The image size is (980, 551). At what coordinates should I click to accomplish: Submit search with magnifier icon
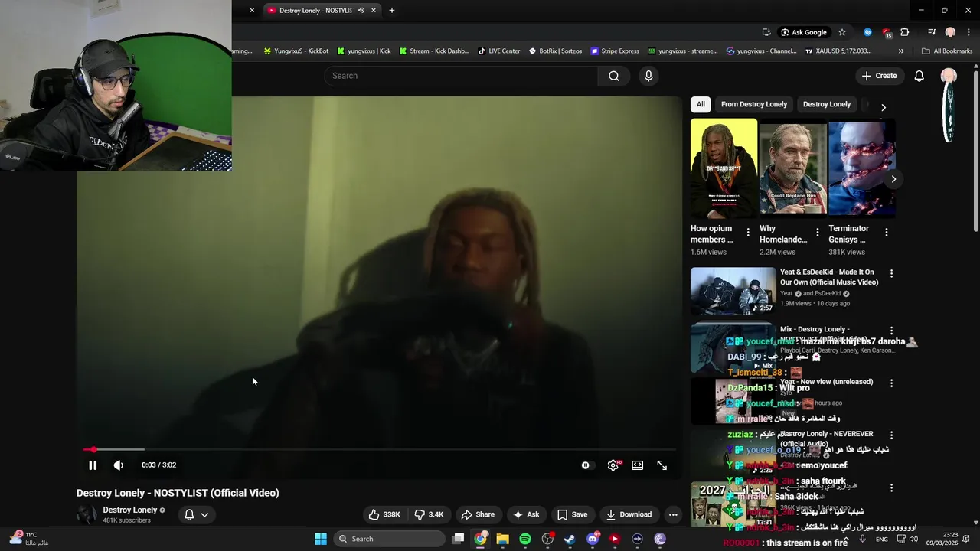[x=614, y=76]
